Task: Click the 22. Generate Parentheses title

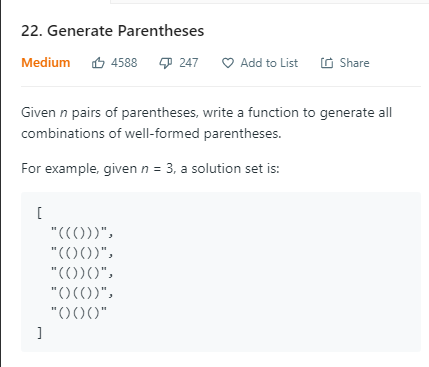Action: tap(112, 31)
